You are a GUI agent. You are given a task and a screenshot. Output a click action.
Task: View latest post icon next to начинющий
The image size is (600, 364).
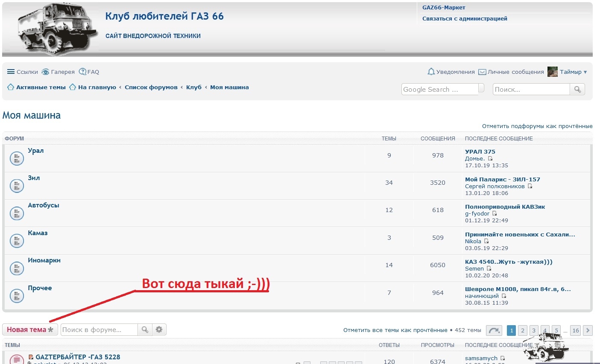(x=504, y=296)
